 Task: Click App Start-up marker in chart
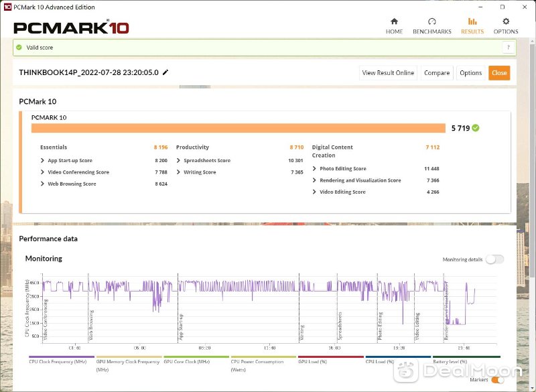click(x=181, y=327)
